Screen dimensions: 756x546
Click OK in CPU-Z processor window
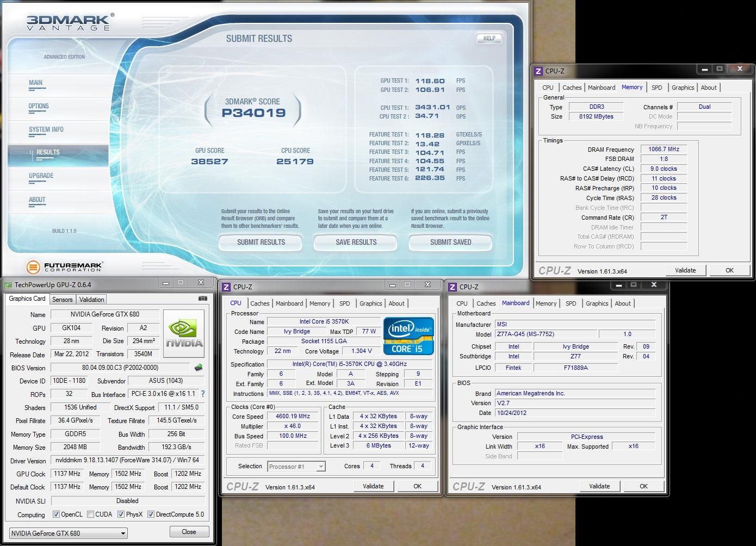click(417, 486)
